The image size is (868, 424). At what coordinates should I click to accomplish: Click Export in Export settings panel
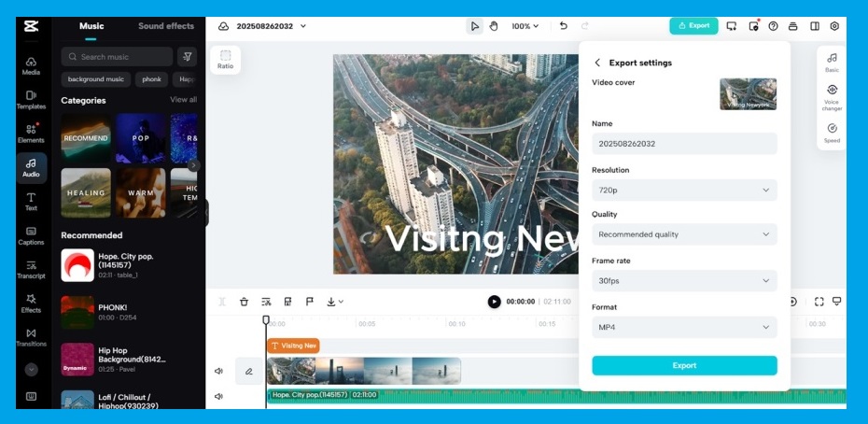pos(684,366)
